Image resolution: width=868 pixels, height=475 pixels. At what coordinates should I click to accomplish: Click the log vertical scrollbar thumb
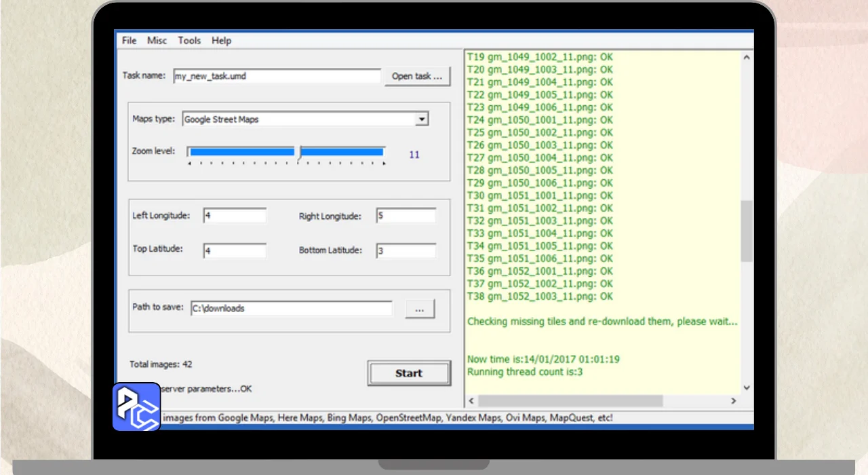pos(747,231)
